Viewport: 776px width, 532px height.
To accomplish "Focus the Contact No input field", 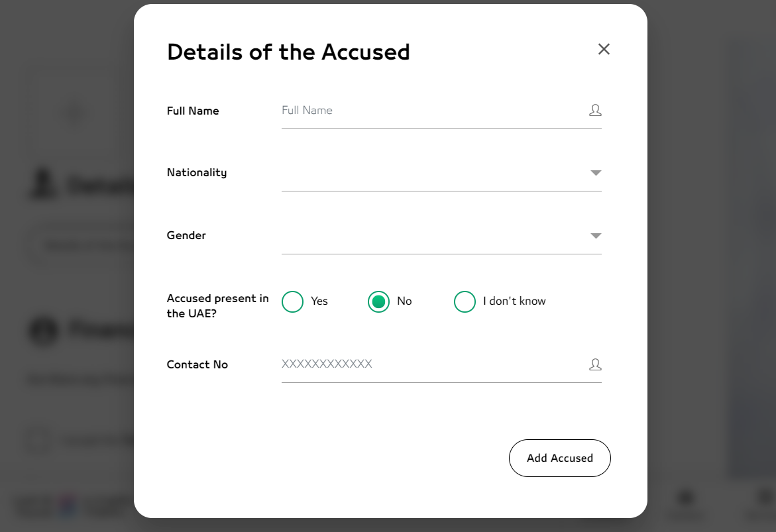I will tap(431, 364).
